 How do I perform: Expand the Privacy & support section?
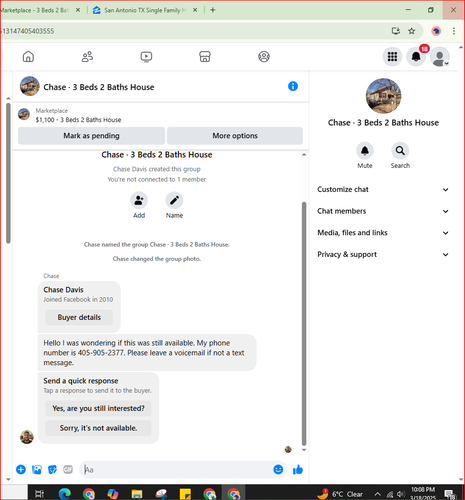[x=383, y=254]
